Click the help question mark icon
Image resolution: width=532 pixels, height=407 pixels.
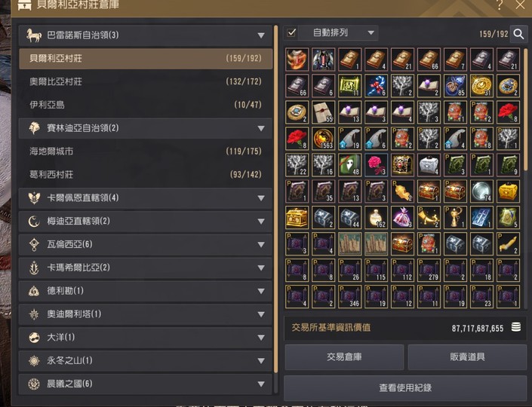[500, 5]
